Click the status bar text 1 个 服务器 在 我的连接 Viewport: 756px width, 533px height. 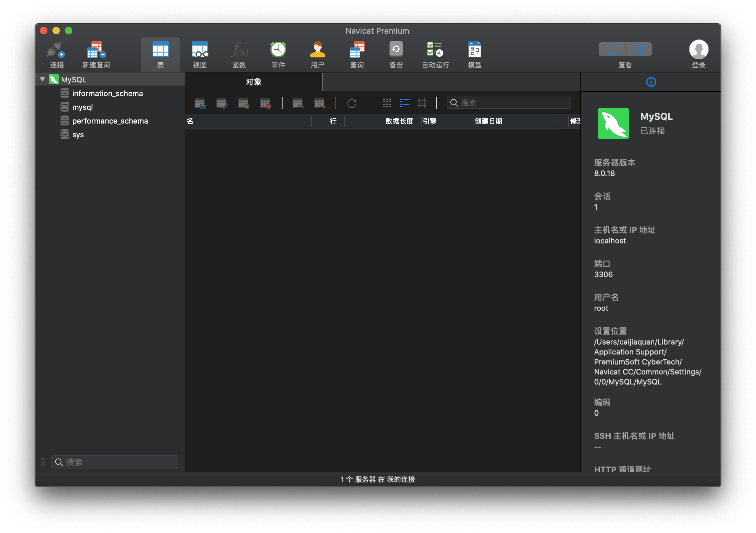click(x=378, y=479)
